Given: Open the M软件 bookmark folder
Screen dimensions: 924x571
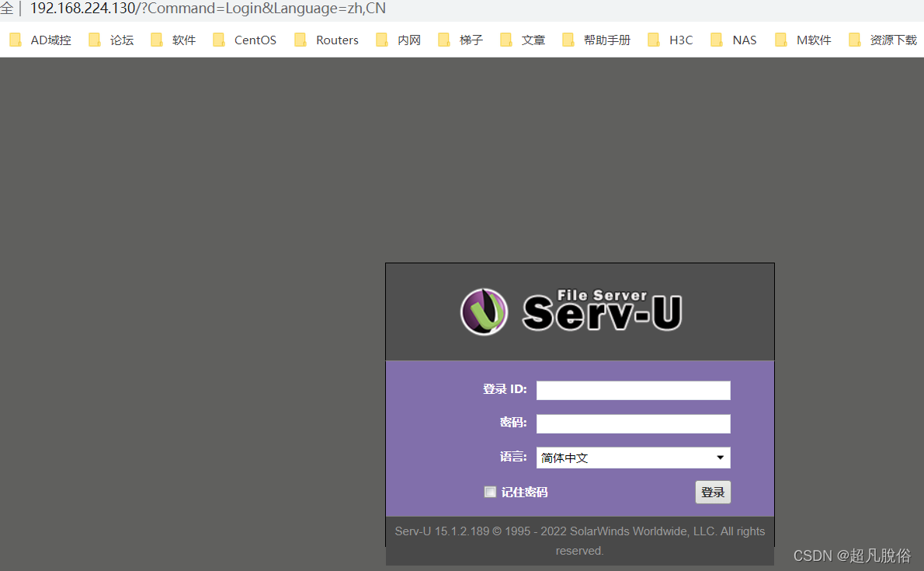Looking at the screenshot, I should point(803,40).
